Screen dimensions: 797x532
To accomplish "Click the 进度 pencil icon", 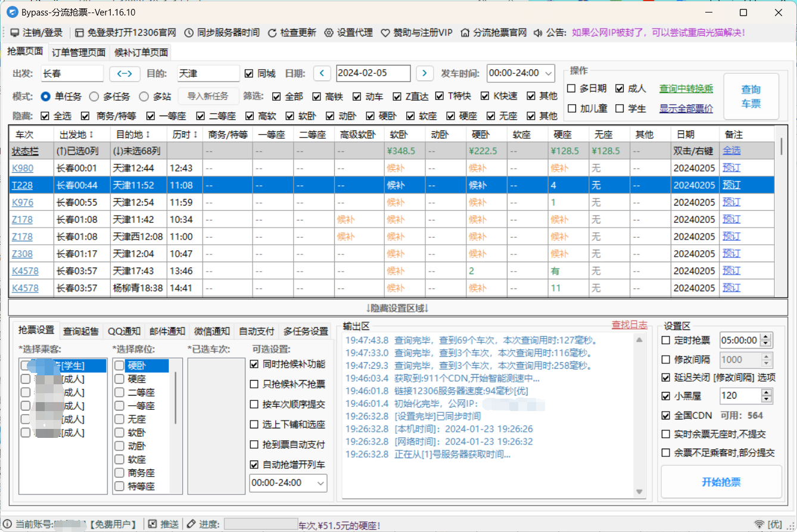I will click(191, 524).
